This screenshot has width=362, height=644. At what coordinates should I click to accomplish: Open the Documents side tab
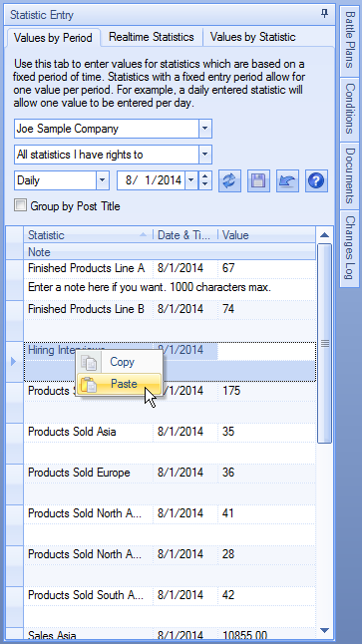(x=349, y=175)
